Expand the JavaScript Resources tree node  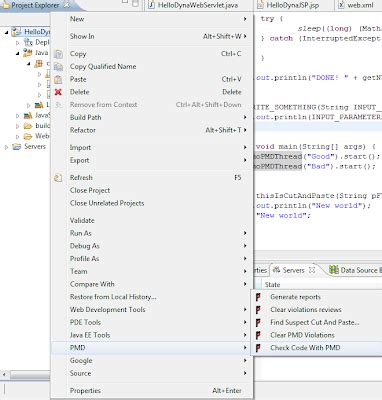[18, 116]
